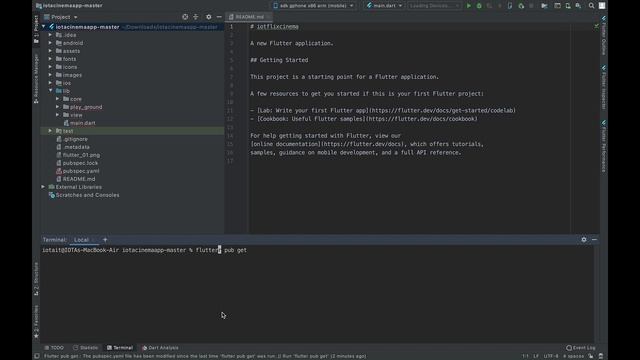This screenshot has height=360, width=640.
Task: Click the Project side tab
Action: (36, 29)
